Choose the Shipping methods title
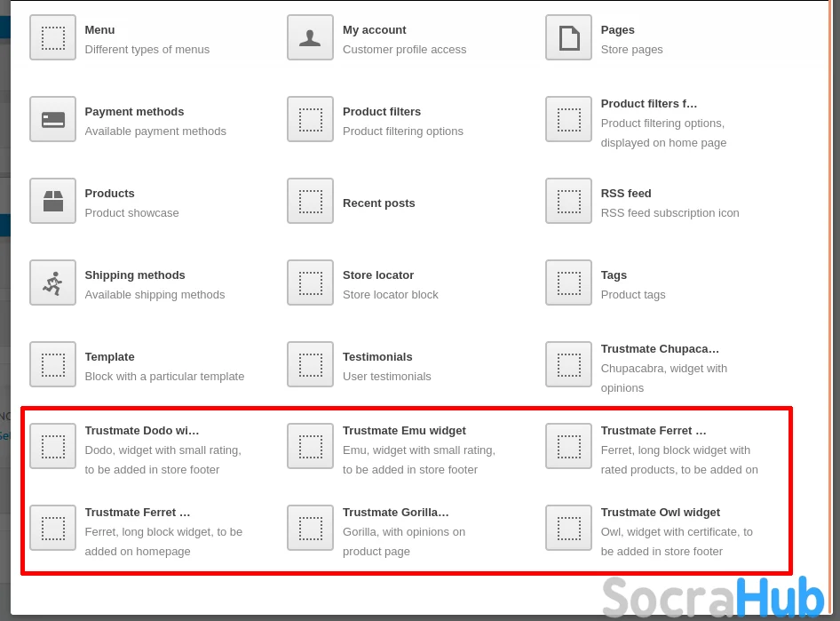The image size is (840, 621). click(x=135, y=275)
